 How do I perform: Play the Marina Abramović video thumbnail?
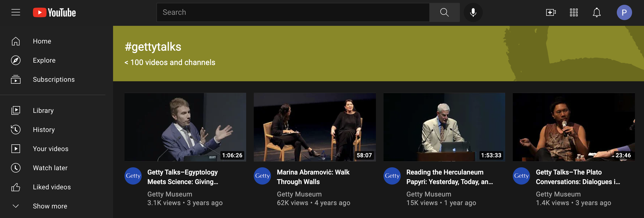coord(315,127)
